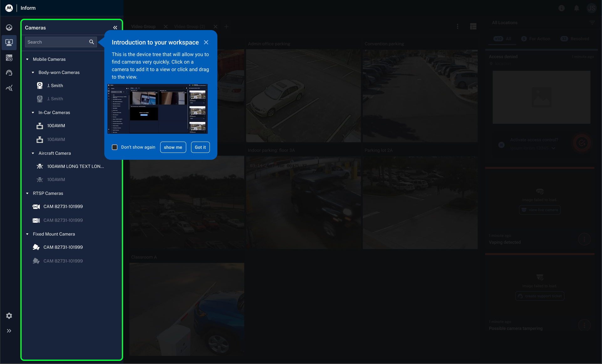The image size is (602, 364).
Task: Collapse the Fixed Mount Camera group
Action: tap(27, 234)
